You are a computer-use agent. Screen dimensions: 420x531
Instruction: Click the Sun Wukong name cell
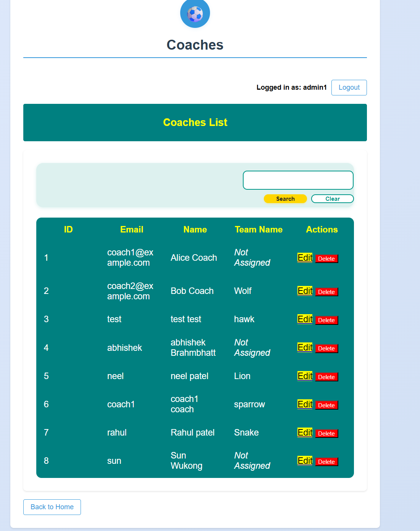[x=186, y=461]
